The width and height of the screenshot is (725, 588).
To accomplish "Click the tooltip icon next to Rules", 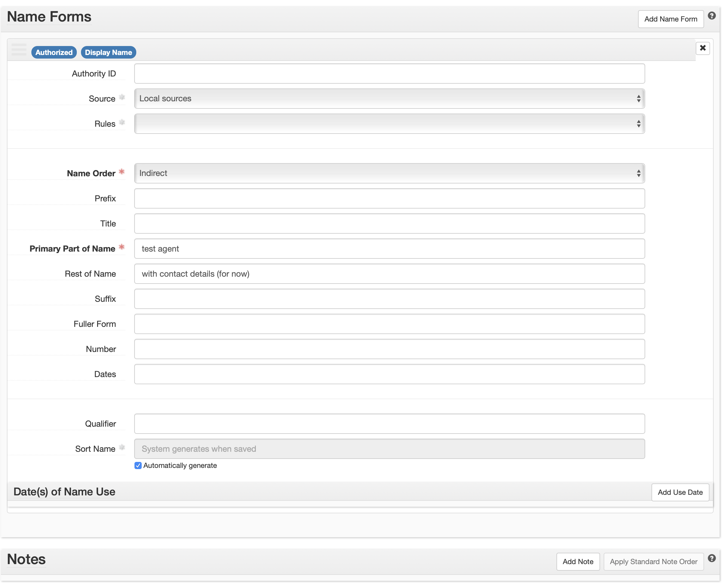I will (x=122, y=122).
